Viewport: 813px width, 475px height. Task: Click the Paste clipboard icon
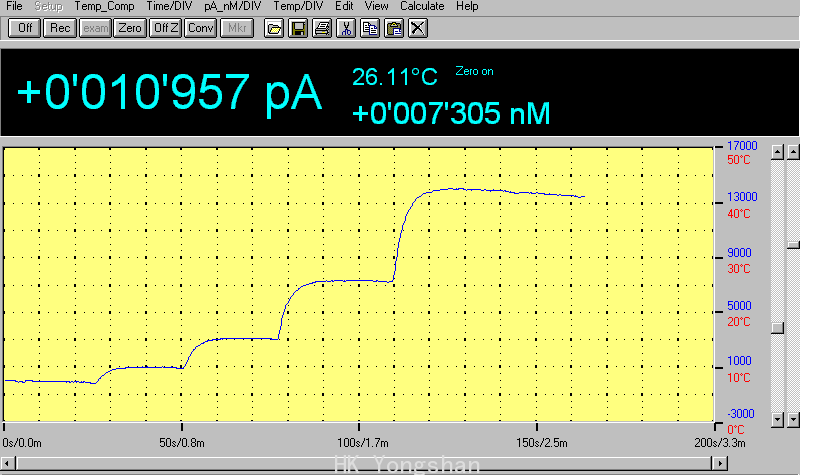[x=394, y=28]
